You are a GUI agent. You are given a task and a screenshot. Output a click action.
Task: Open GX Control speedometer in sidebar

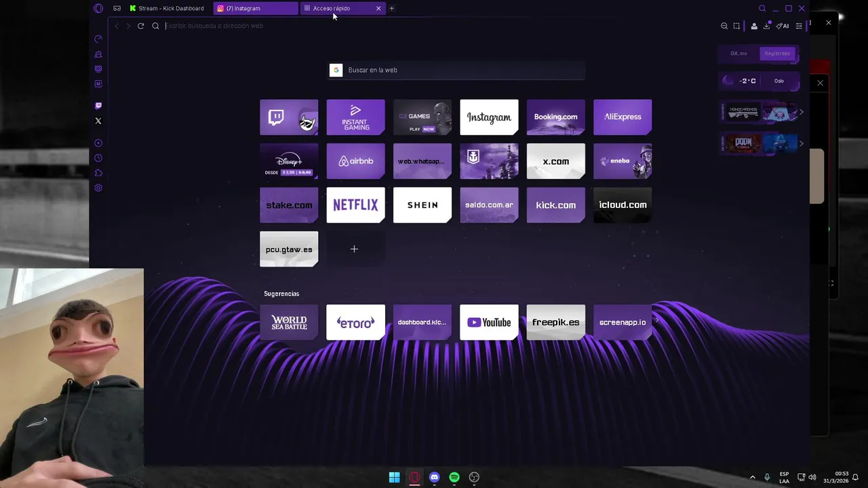pyautogui.click(x=98, y=39)
